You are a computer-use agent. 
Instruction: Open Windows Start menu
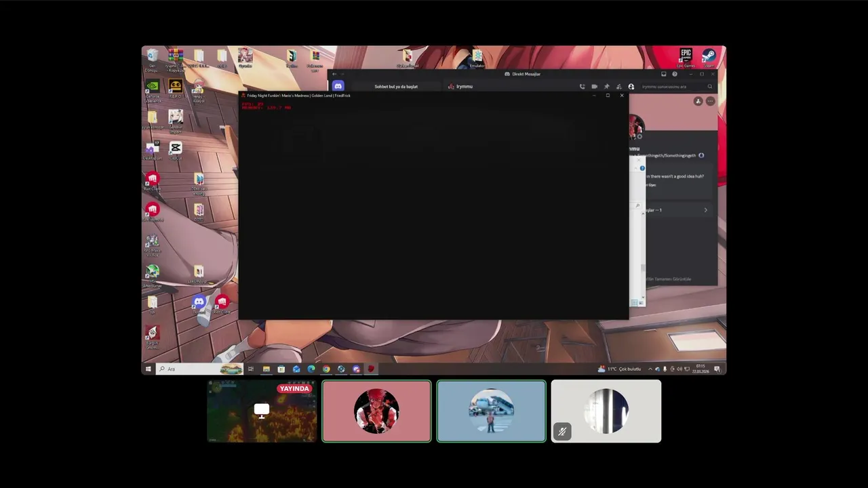(x=149, y=369)
